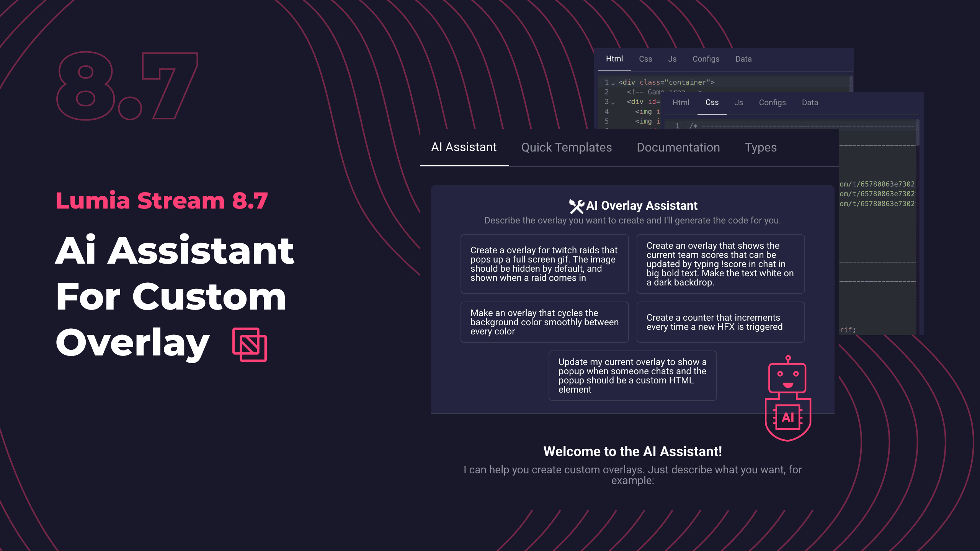Image resolution: width=980 pixels, height=551 pixels.
Task: Choose the cycling background color prompt
Action: (544, 322)
